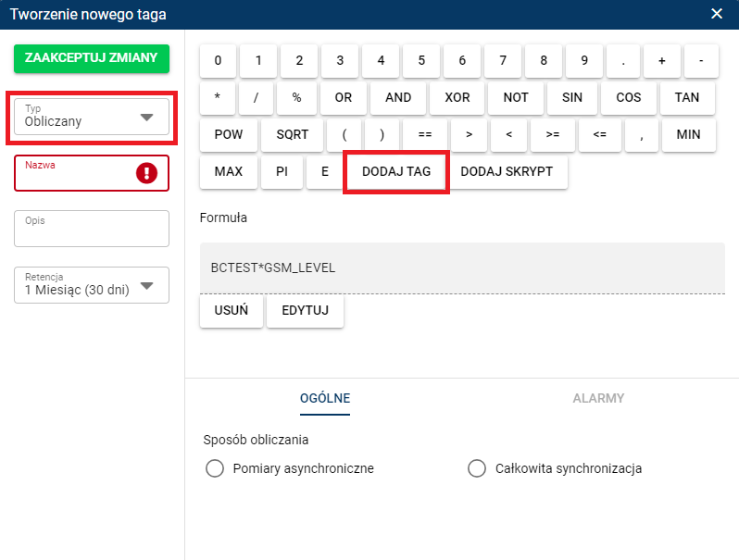Open the Typ dropdown set to Obliczany
Viewport: 739px width, 560px height.
pyautogui.click(x=92, y=117)
